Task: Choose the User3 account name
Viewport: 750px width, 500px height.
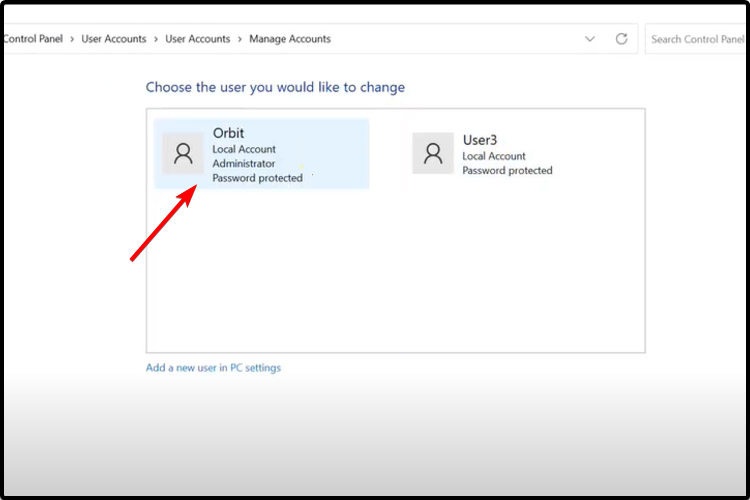Action: point(481,140)
